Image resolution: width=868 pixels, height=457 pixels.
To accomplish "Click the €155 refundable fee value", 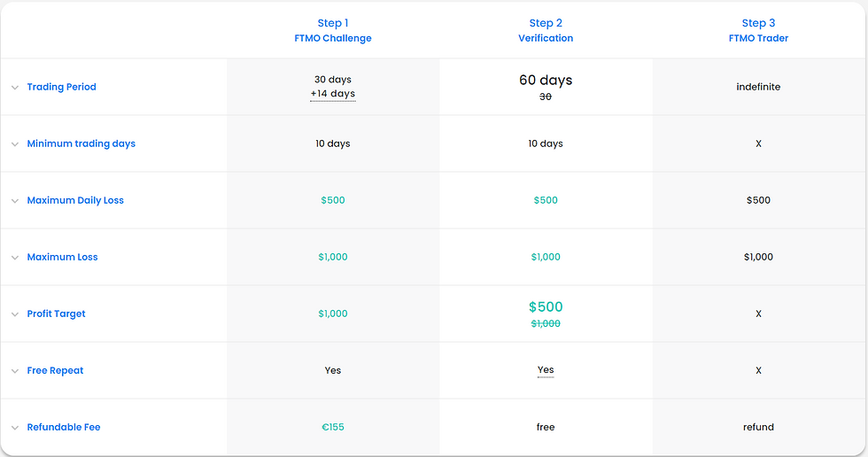I will click(333, 427).
